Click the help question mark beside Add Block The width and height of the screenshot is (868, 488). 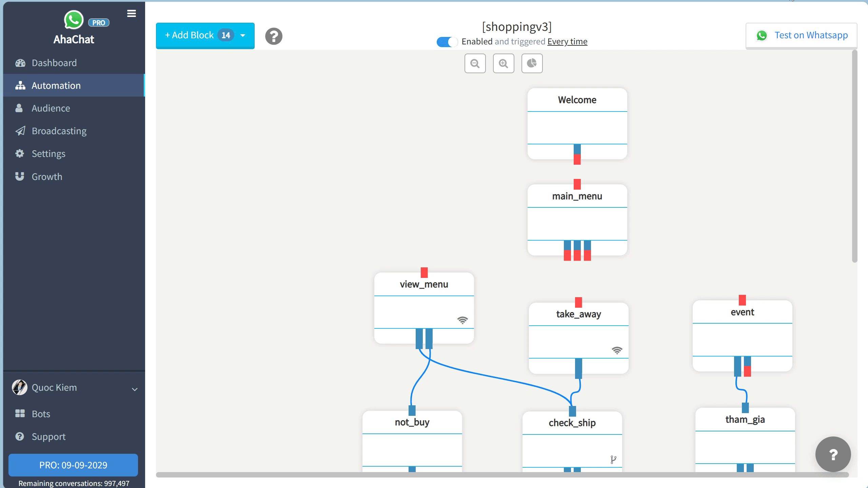[274, 36]
